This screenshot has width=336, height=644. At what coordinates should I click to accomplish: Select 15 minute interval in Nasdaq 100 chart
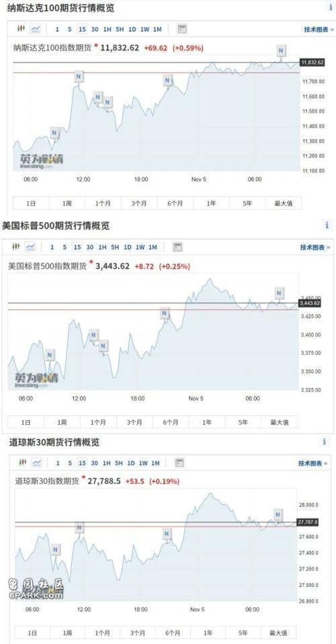click(x=82, y=29)
